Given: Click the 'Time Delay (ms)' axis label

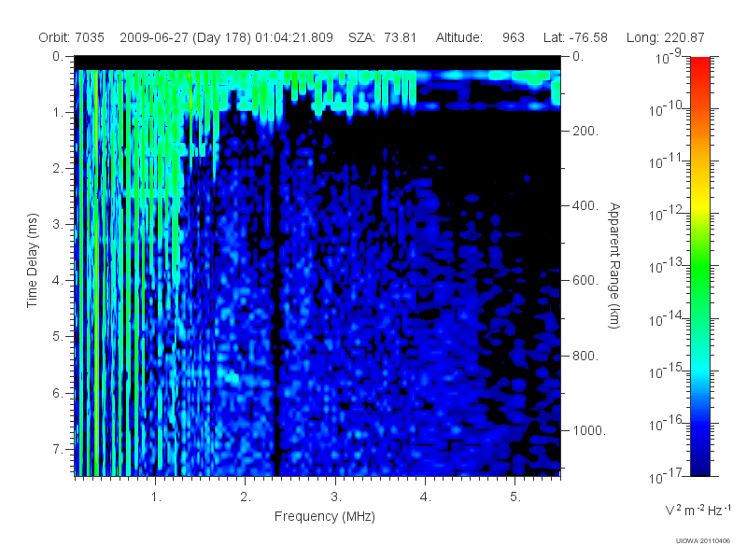Looking at the screenshot, I should [x=32, y=260].
